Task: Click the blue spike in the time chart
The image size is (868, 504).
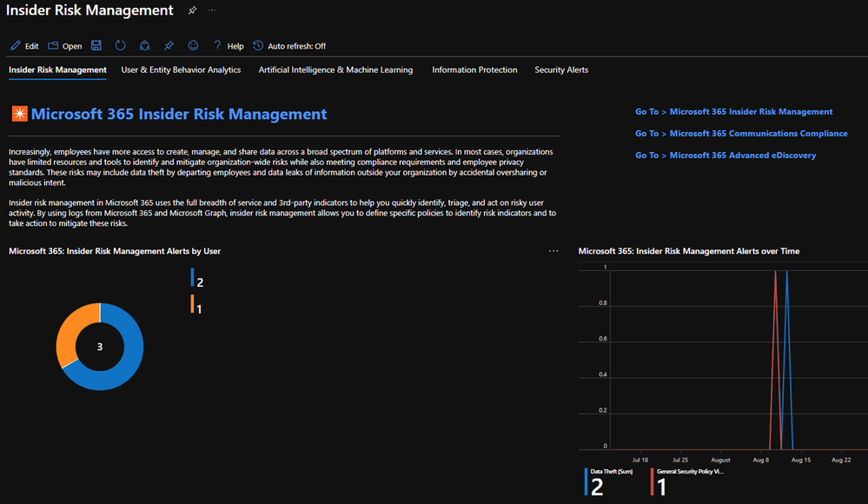Action: tap(786, 360)
